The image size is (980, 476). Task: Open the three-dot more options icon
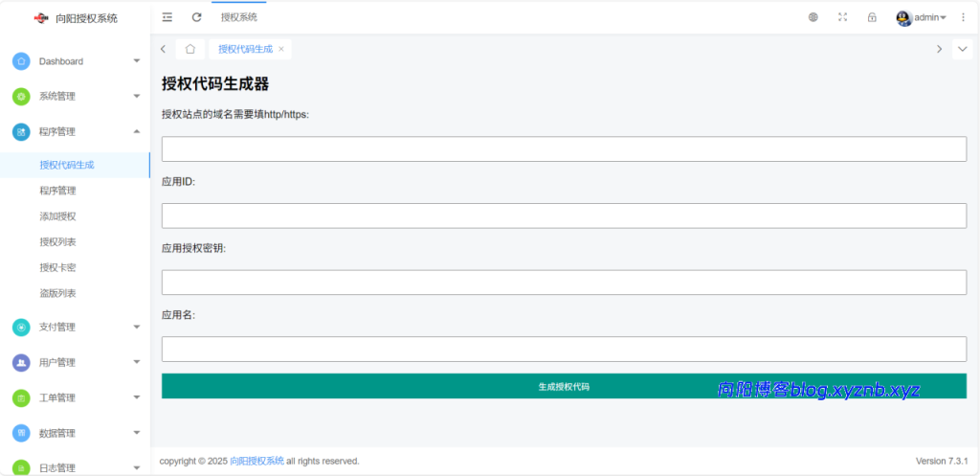click(963, 17)
